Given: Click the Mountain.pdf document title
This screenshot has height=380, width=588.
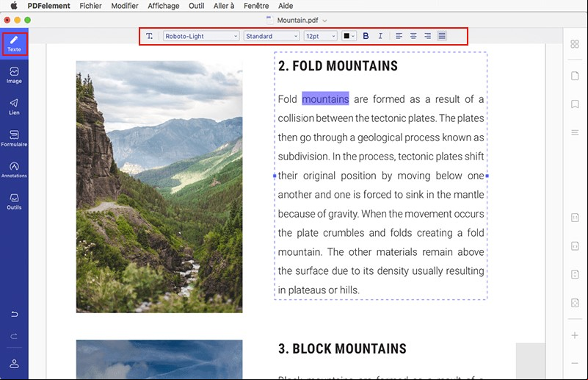Looking at the screenshot, I should pyautogui.click(x=297, y=21).
